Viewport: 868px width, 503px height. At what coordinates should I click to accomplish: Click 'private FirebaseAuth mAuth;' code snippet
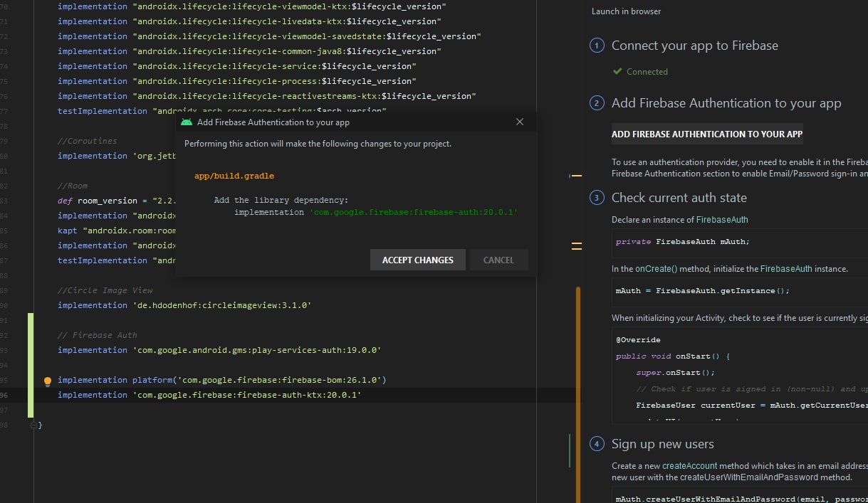(683, 242)
